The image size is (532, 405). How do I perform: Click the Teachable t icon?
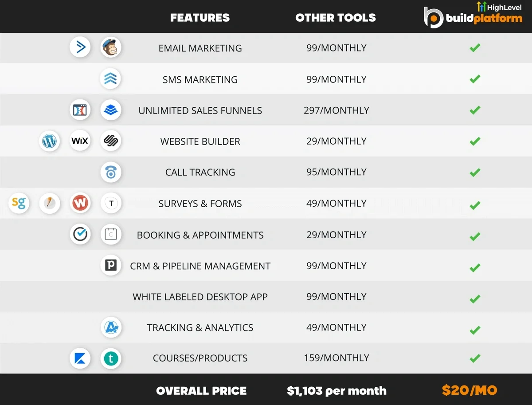point(110,358)
